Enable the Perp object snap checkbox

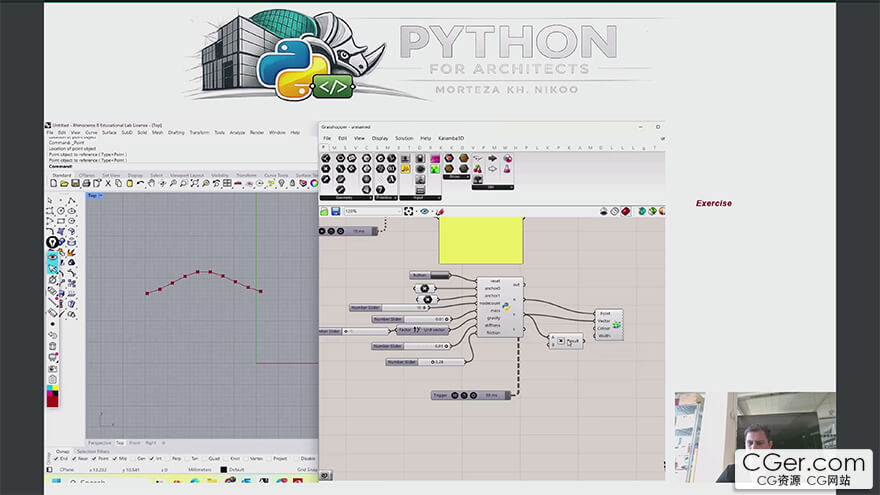tap(168, 459)
